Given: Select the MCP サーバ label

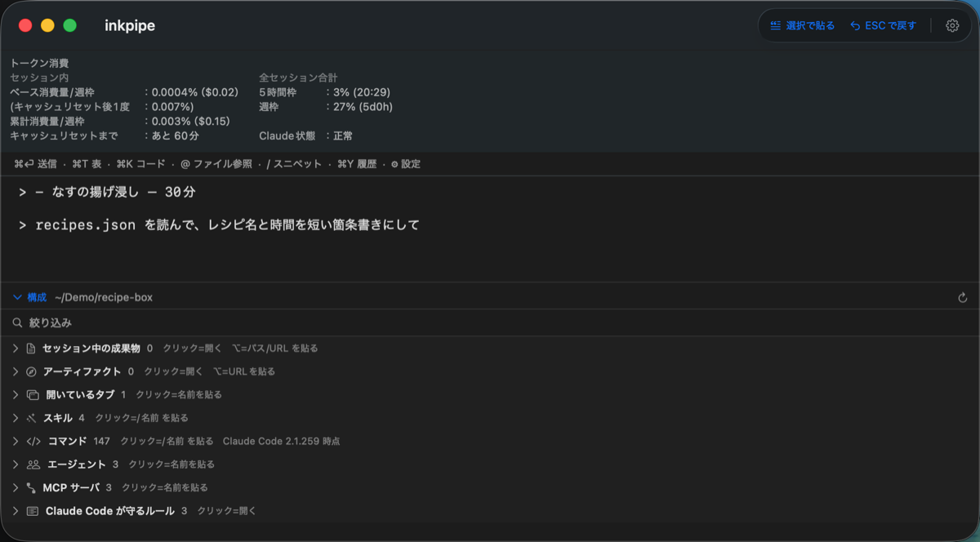Looking at the screenshot, I should coord(71,487).
